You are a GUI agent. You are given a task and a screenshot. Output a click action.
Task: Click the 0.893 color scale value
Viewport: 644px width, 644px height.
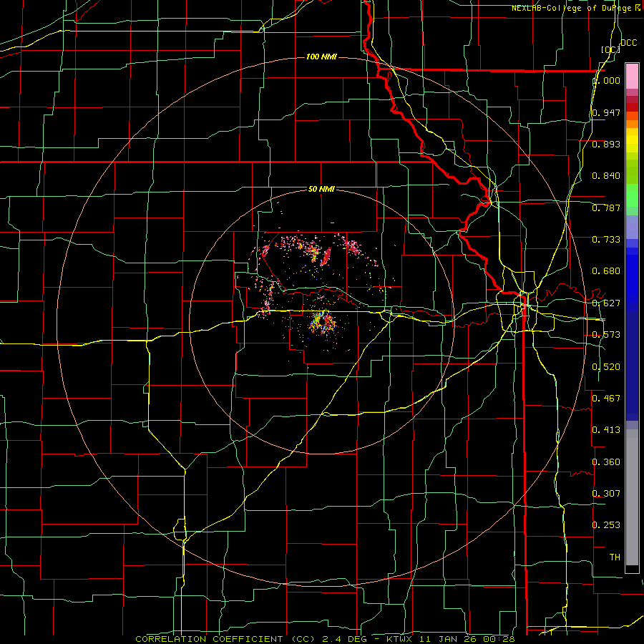coord(606,144)
